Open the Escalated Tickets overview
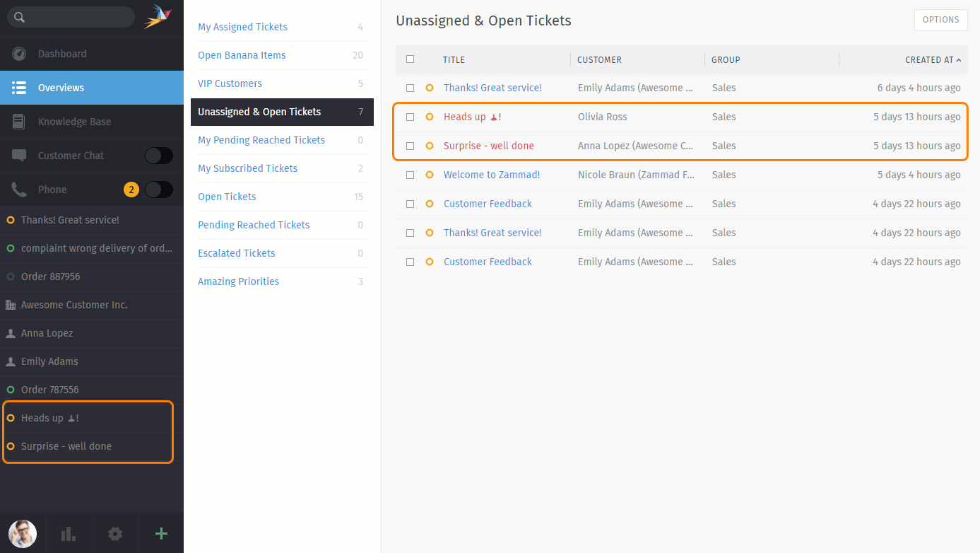 click(237, 253)
